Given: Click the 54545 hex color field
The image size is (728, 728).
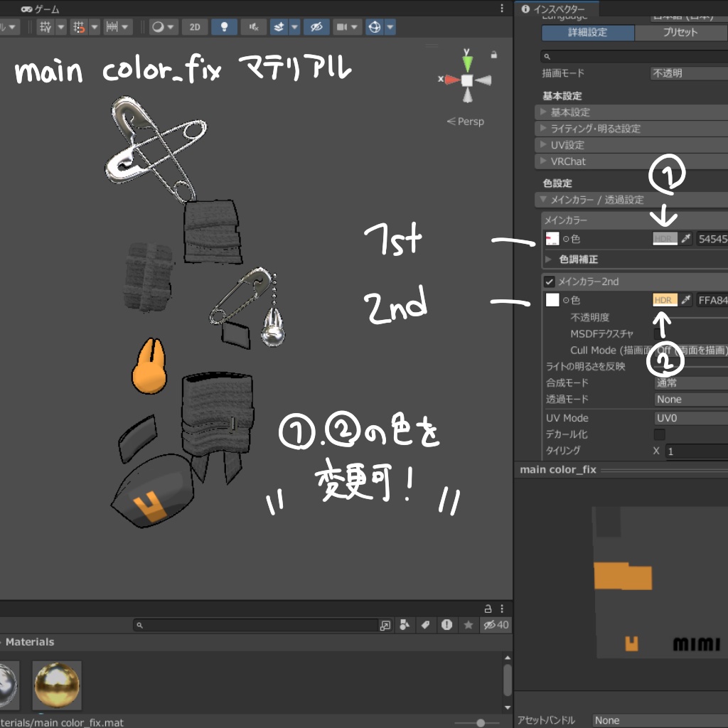Looking at the screenshot, I should [x=712, y=239].
